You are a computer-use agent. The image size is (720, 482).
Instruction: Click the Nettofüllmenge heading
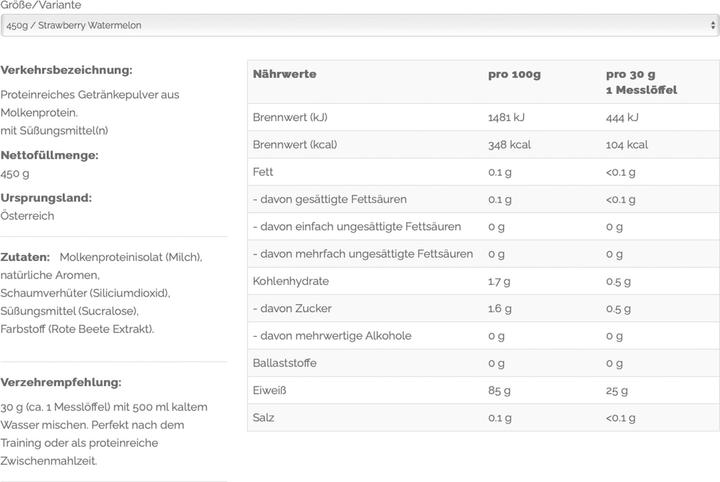54,155
